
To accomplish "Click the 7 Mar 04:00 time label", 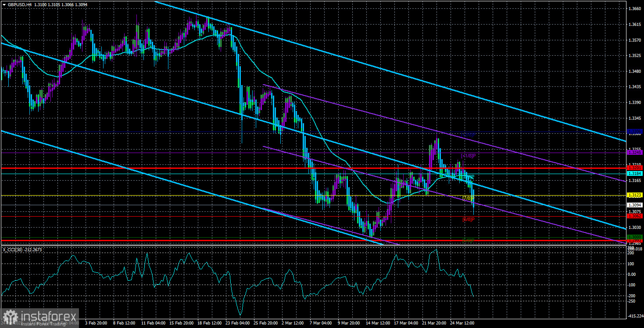I will tap(321, 323).
